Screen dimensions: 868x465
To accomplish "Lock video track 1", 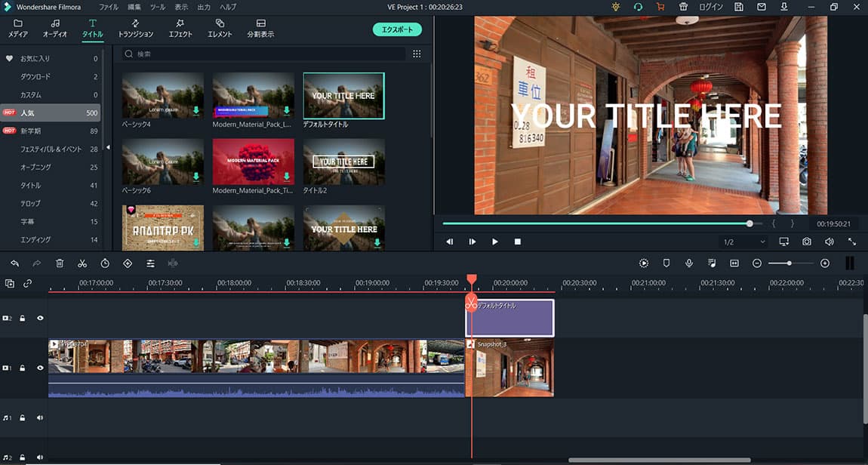I will [x=23, y=368].
